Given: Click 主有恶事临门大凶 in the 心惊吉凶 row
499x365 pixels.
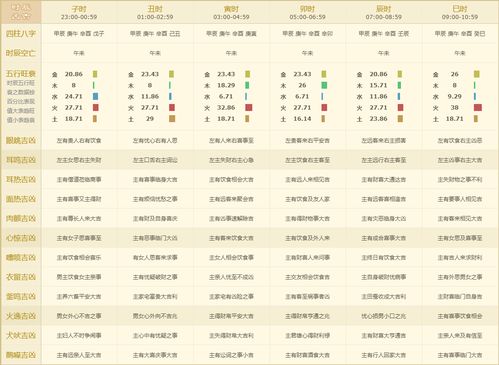Looking at the screenshot, I should pyautogui.click(x=155, y=238).
